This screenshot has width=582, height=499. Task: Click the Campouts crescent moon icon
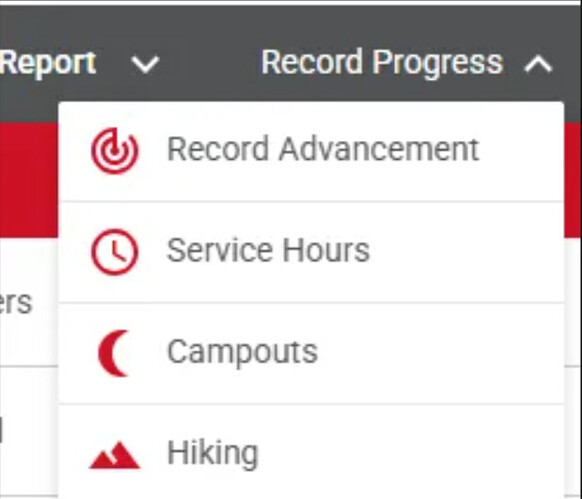point(114,353)
